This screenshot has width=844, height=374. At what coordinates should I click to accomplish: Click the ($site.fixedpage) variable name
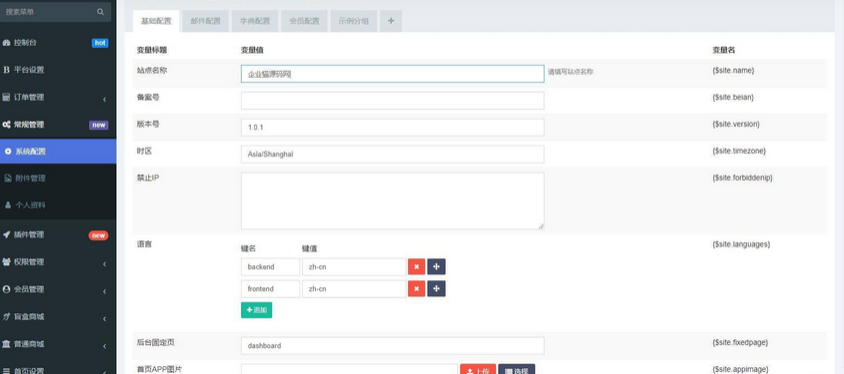[740, 343]
